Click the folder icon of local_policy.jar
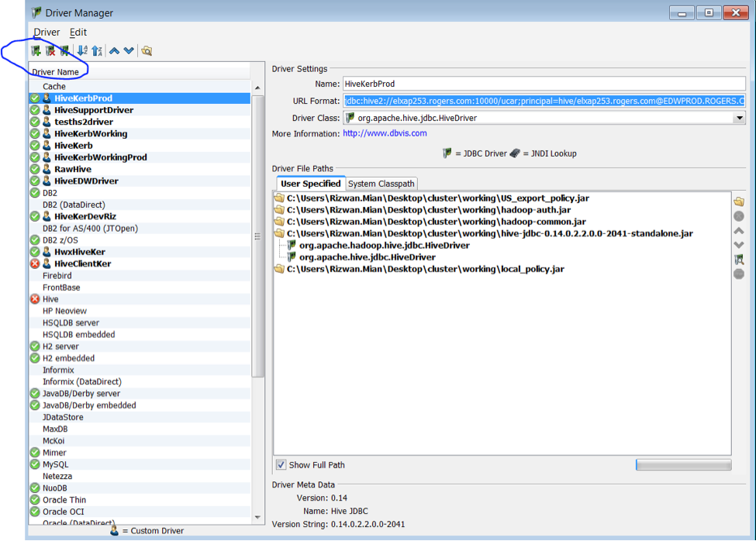This screenshot has height=541, width=756. pos(279,269)
